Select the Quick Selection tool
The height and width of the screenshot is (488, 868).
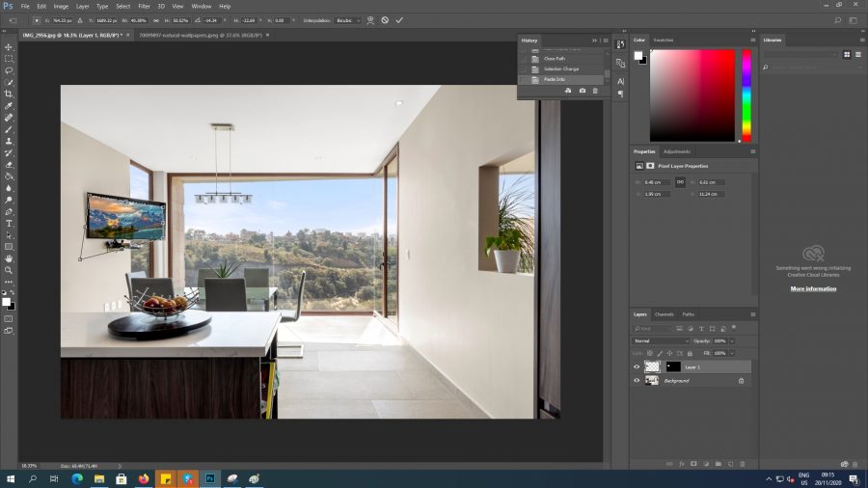point(9,82)
